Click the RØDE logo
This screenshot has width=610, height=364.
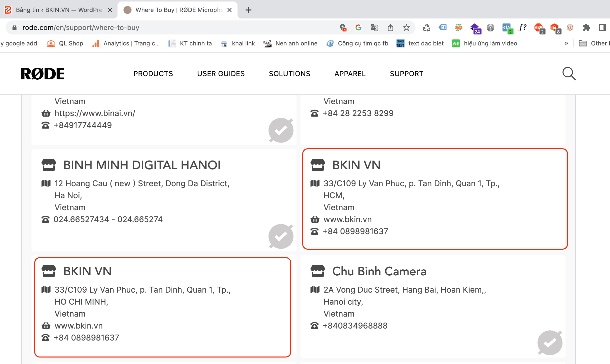click(x=42, y=74)
